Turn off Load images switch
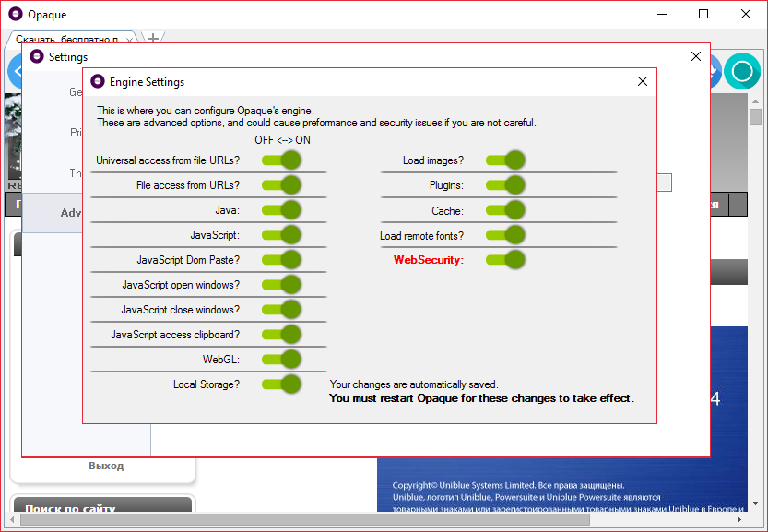This screenshot has width=768, height=532. [x=505, y=160]
